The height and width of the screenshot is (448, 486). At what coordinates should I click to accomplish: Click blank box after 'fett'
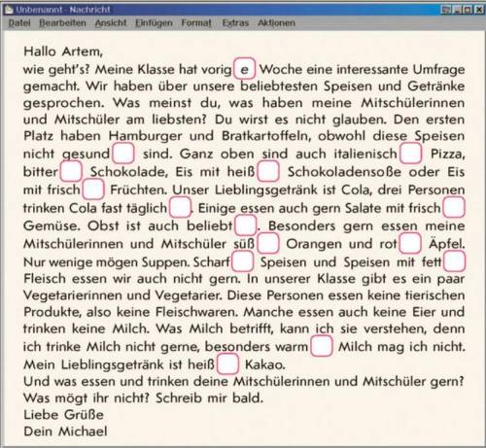click(454, 261)
